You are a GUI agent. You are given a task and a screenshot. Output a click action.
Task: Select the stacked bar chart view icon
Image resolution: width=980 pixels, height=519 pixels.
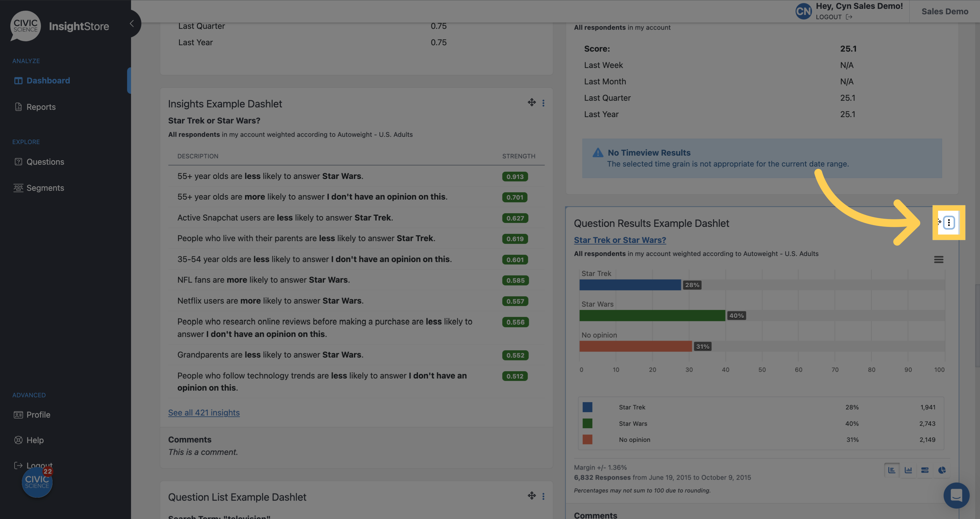(925, 470)
